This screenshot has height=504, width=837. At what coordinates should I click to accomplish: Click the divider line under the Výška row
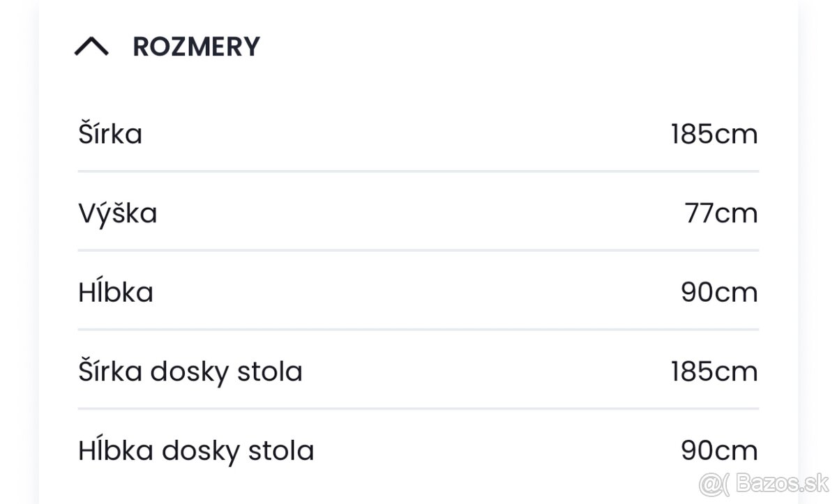(417, 247)
